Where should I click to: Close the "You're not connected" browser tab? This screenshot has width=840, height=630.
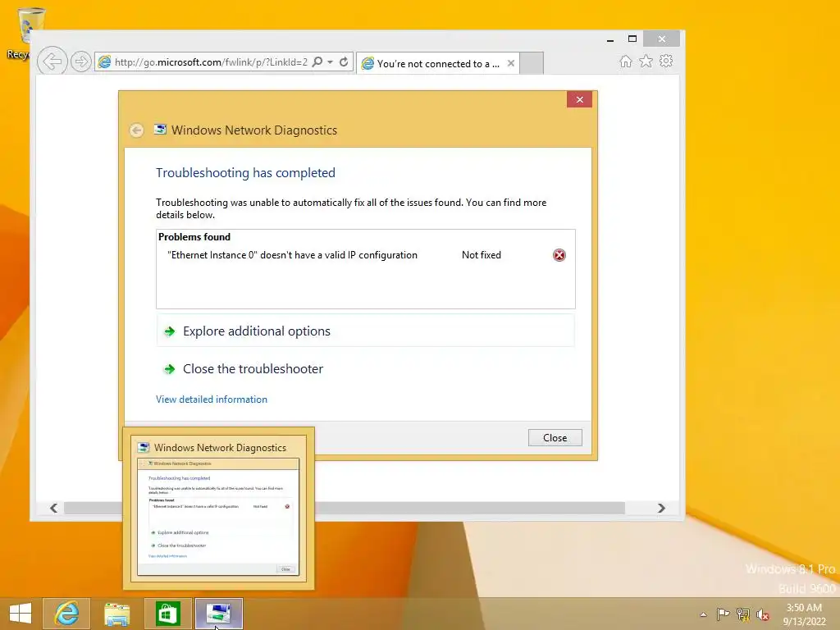coord(511,63)
